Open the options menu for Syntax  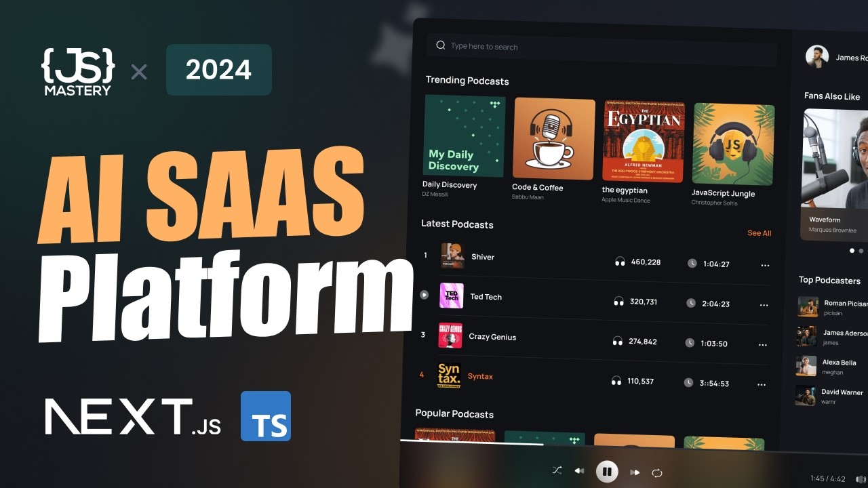point(762,384)
